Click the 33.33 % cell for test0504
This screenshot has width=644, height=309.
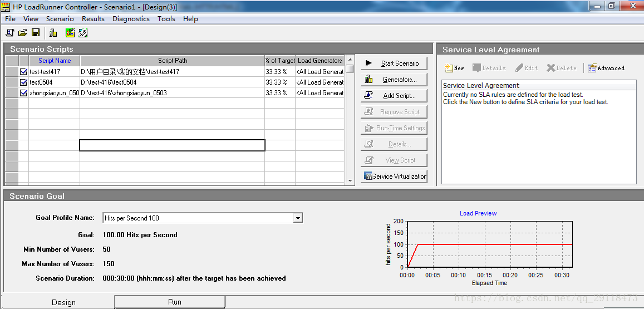click(x=280, y=82)
